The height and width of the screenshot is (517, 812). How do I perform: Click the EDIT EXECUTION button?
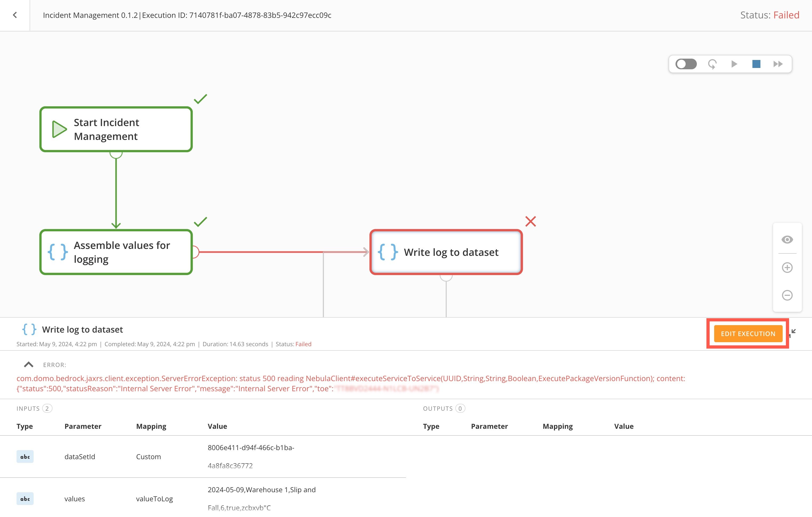[x=748, y=334]
